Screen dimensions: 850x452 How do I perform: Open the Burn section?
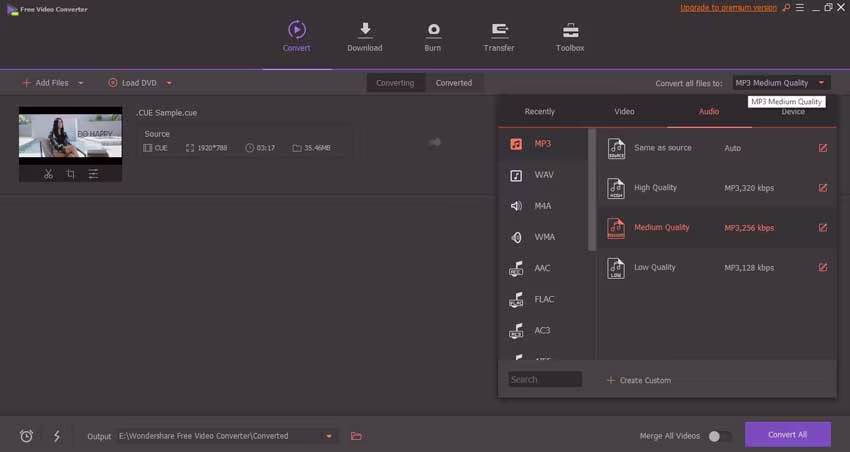(x=433, y=36)
